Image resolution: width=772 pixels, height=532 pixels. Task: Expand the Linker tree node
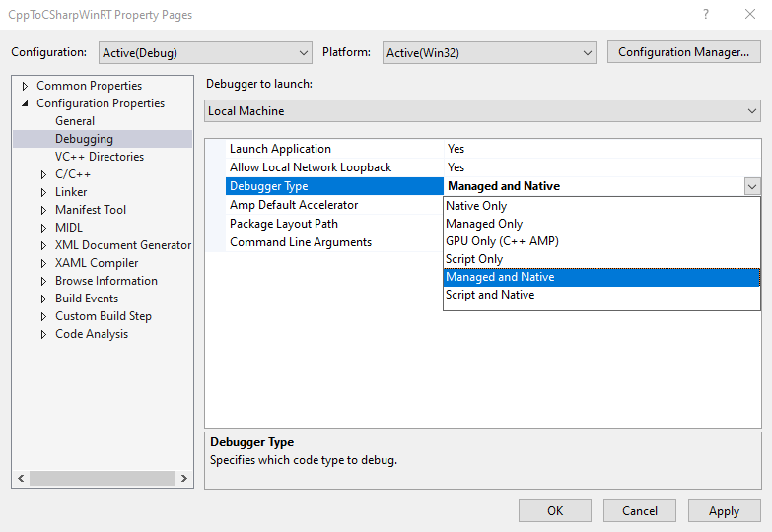(x=43, y=192)
